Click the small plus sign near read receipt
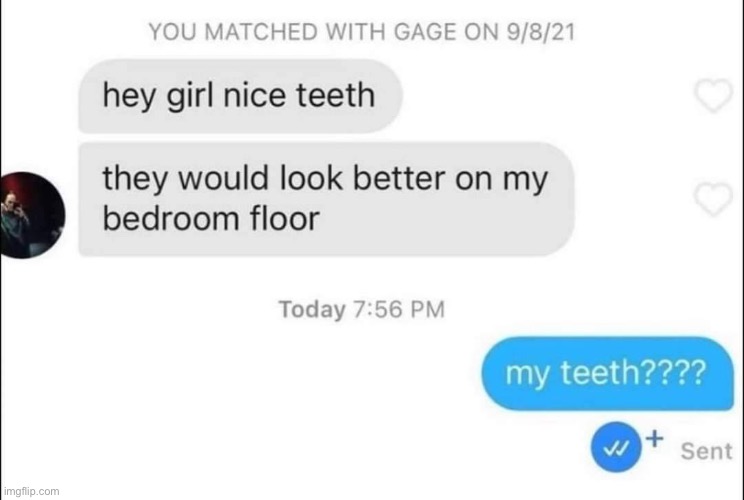Image resolution: width=744 pixels, height=500 pixels. pos(654,438)
